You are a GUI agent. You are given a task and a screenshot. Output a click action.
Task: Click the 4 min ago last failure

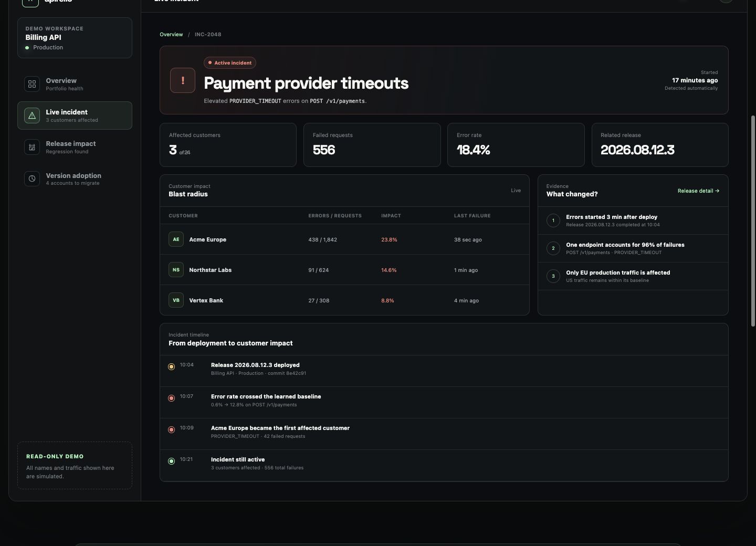pos(467,301)
